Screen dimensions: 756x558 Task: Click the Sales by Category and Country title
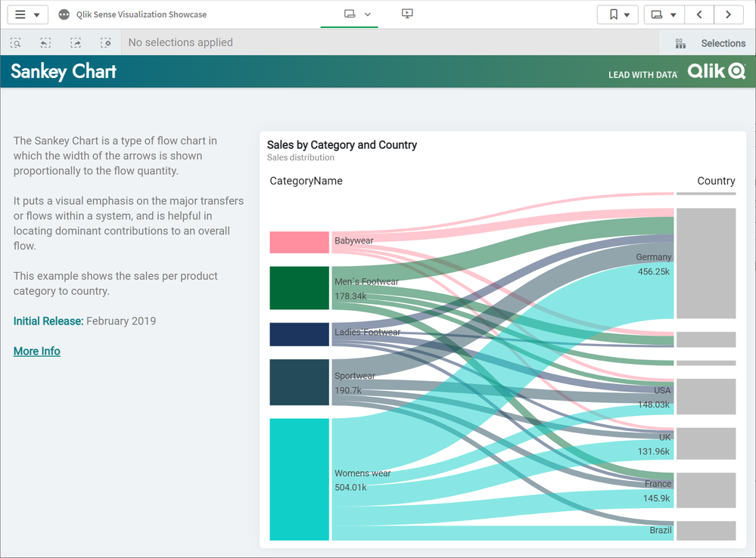[x=342, y=145]
